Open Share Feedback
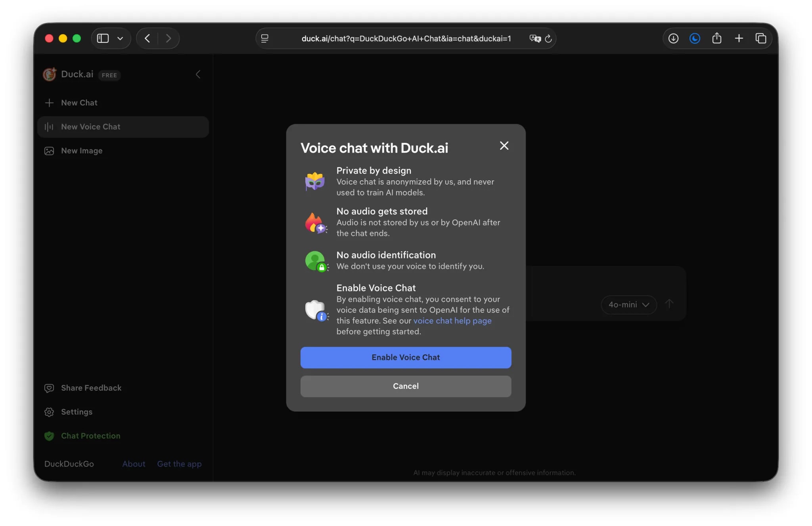Screen dimensions: 812x526 [x=91, y=388]
